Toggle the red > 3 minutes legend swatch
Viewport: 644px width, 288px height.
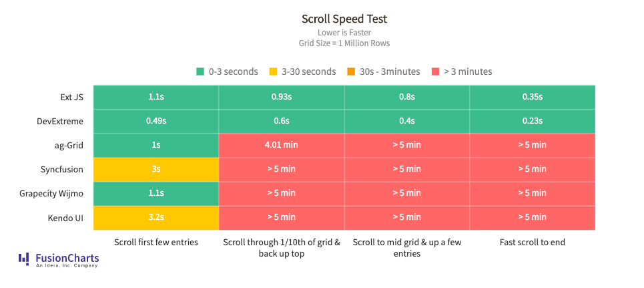coord(435,71)
